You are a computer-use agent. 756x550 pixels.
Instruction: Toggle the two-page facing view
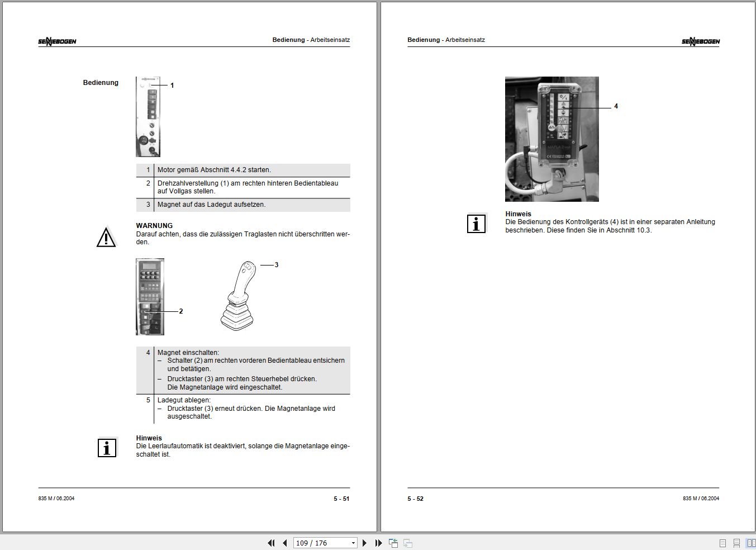tap(749, 542)
